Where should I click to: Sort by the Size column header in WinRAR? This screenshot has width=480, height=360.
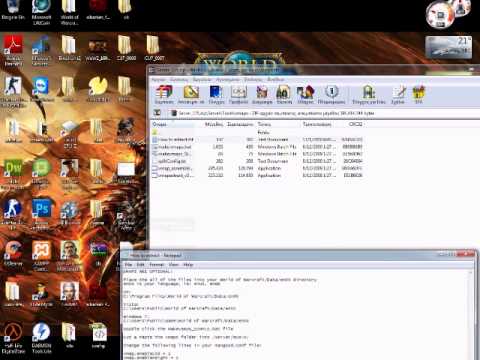tap(210, 124)
